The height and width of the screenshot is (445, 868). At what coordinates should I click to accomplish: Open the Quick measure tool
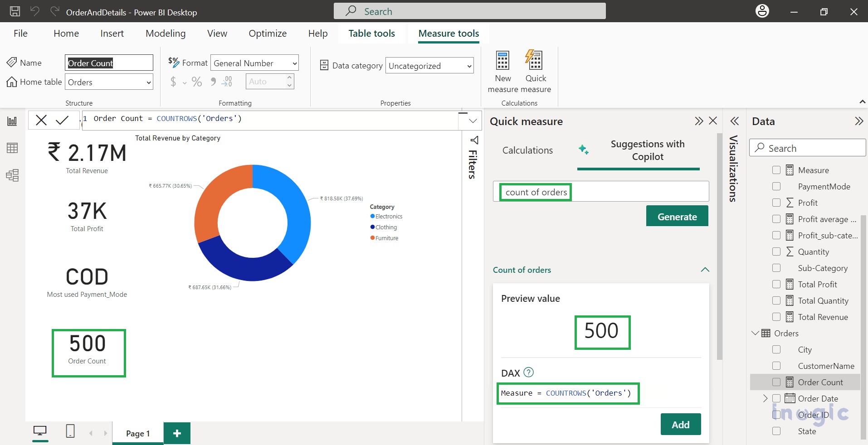(535, 69)
